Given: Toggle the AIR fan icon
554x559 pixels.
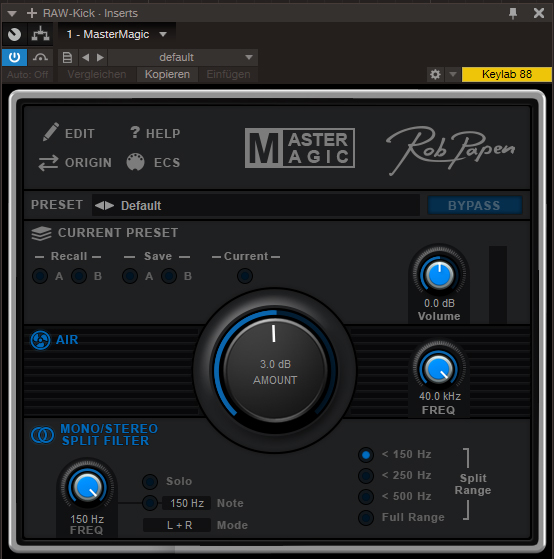Looking at the screenshot, I should [40, 340].
